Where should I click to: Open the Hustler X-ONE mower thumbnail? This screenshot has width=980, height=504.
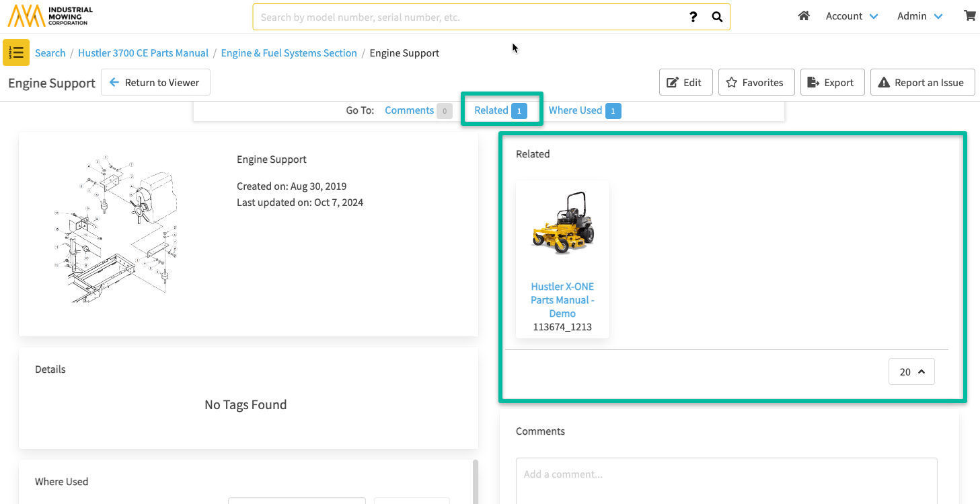click(x=562, y=223)
